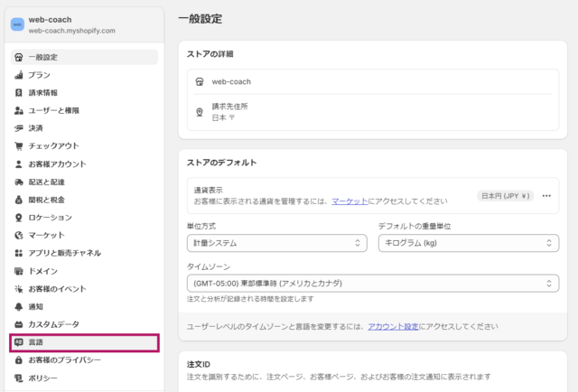Click the 請求情報 receipt icon
Viewport: 578px width, 392px height.
click(18, 92)
